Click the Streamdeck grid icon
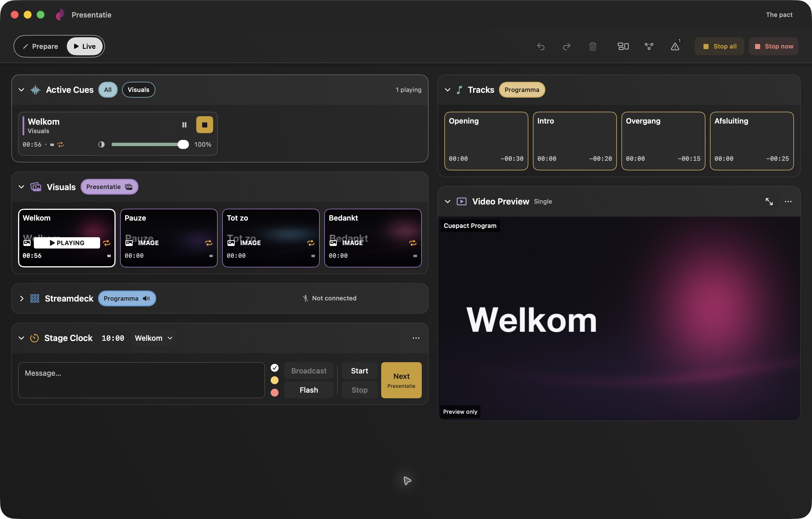812x519 pixels. click(x=35, y=298)
